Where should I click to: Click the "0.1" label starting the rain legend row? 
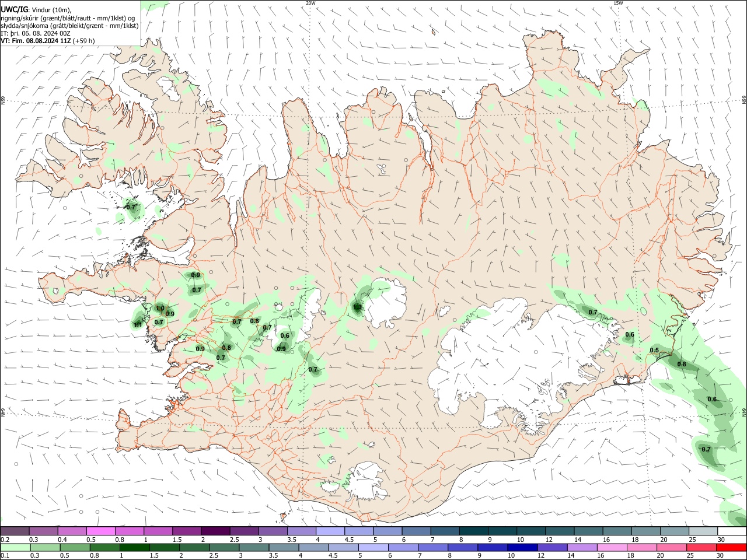(x=5, y=556)
